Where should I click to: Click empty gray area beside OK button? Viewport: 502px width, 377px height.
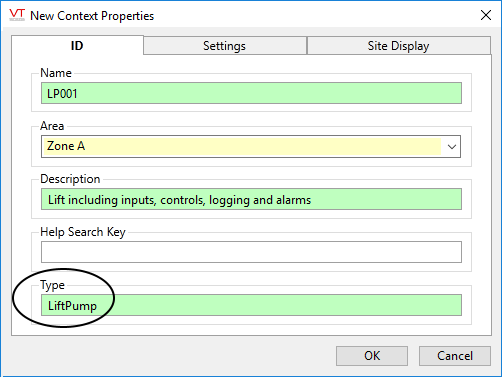[173, 356]
